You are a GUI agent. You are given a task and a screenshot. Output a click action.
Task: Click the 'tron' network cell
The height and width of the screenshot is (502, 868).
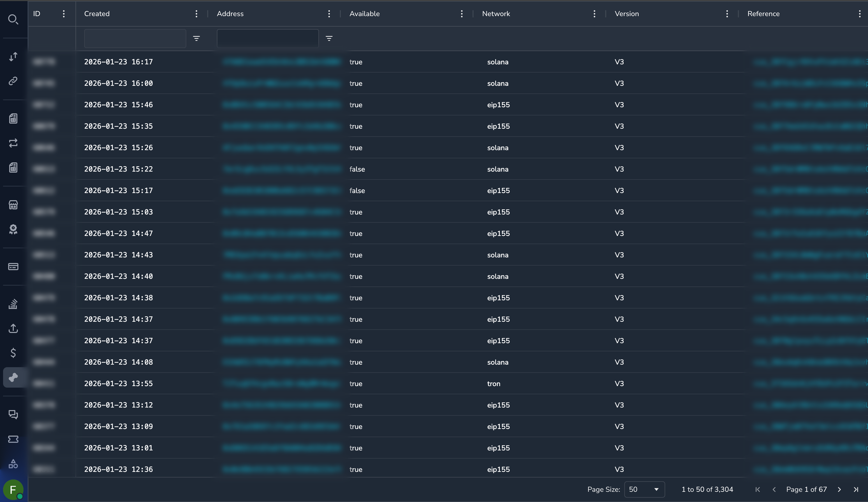coord(494,384)
